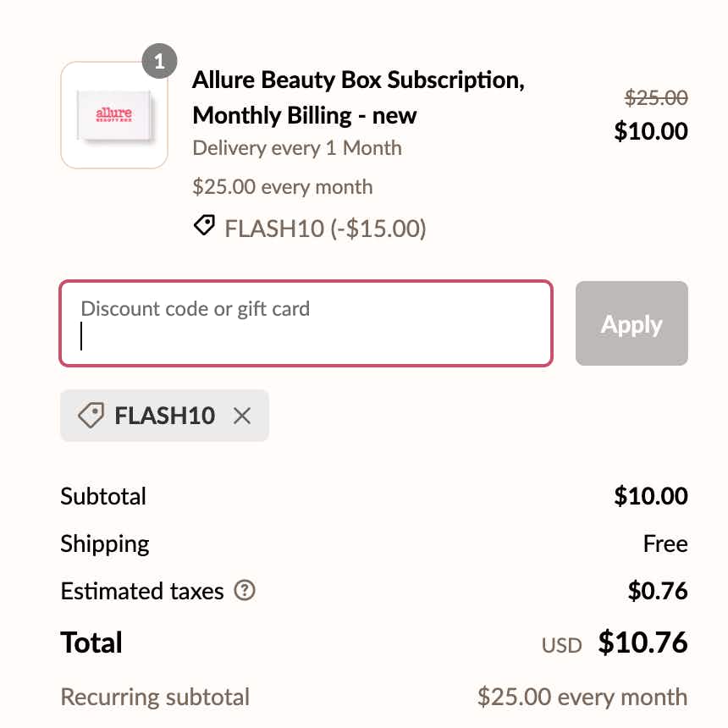Screen dimensions: 728x728
Task: Remove the FLASH10 discount code
Action: pyautogui.click(x=242, y=416)
